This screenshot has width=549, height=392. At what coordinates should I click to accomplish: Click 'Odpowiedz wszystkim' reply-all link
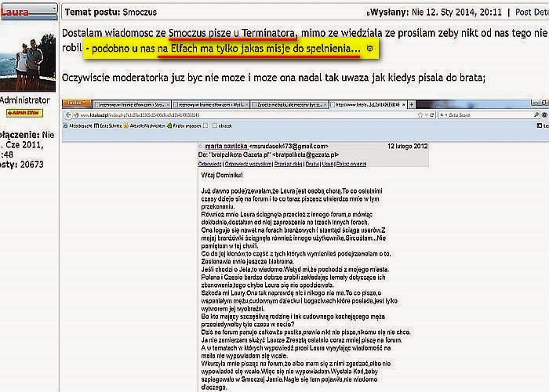click(x=248, y=164)
